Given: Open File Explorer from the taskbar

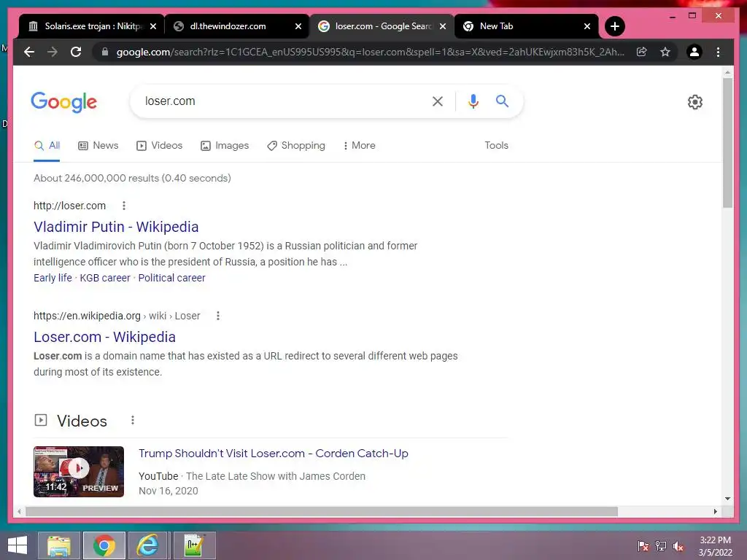Looking at the screenshot, I should pyautogui.click(x=58, y=545).
